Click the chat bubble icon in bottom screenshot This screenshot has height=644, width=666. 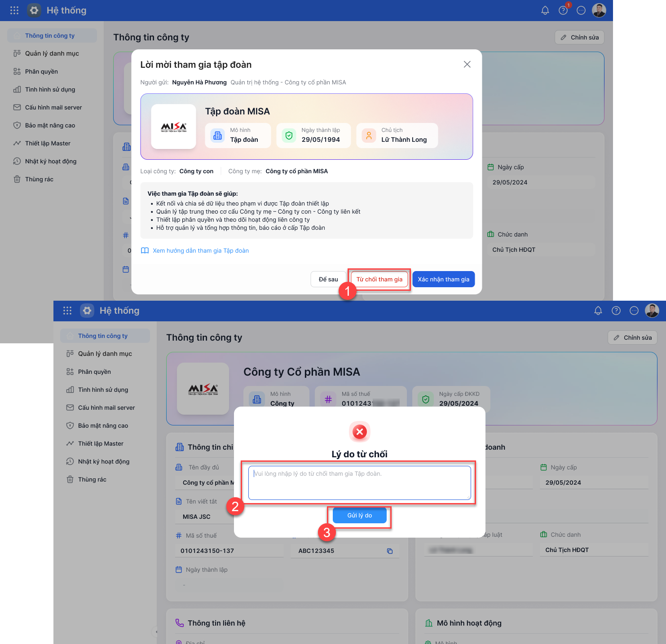634,311
